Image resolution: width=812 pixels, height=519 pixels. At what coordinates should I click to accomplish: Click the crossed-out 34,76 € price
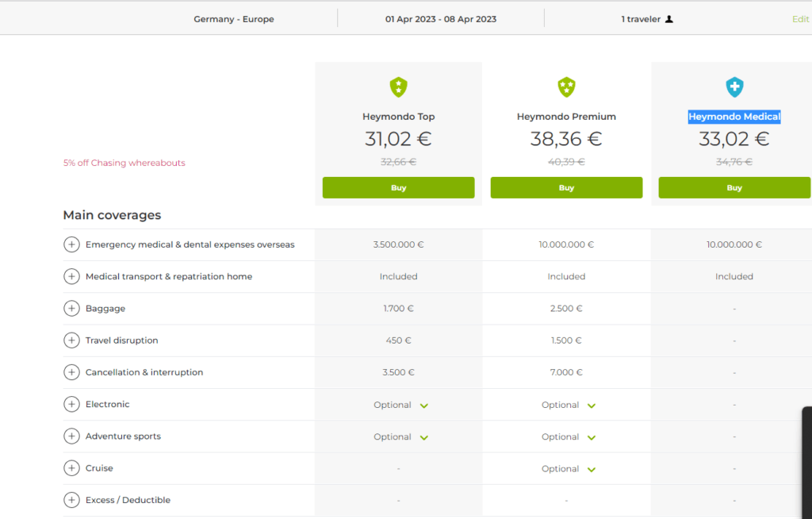[x=734, y=162]
